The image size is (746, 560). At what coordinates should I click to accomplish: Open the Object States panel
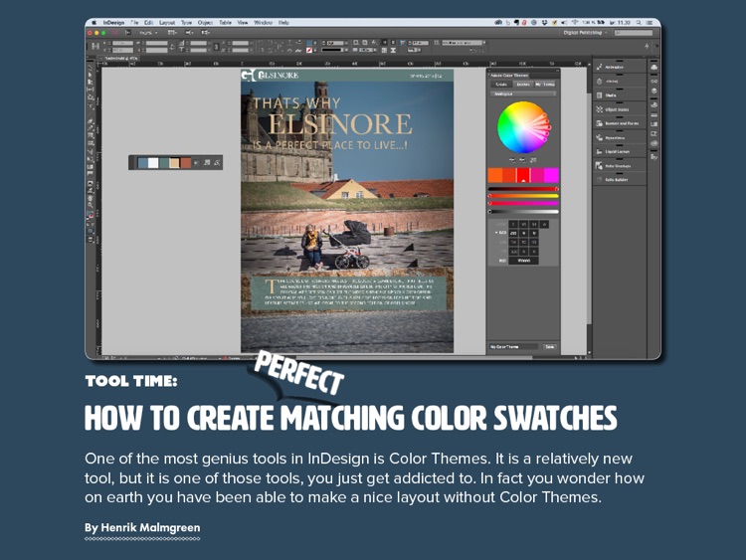619,109
